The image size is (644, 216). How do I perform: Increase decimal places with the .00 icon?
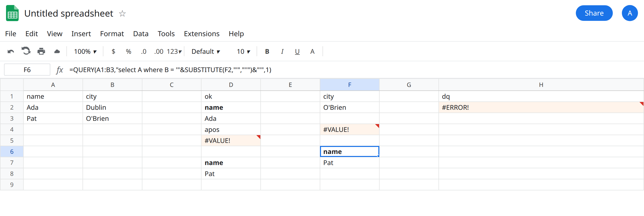coord(159,51)
